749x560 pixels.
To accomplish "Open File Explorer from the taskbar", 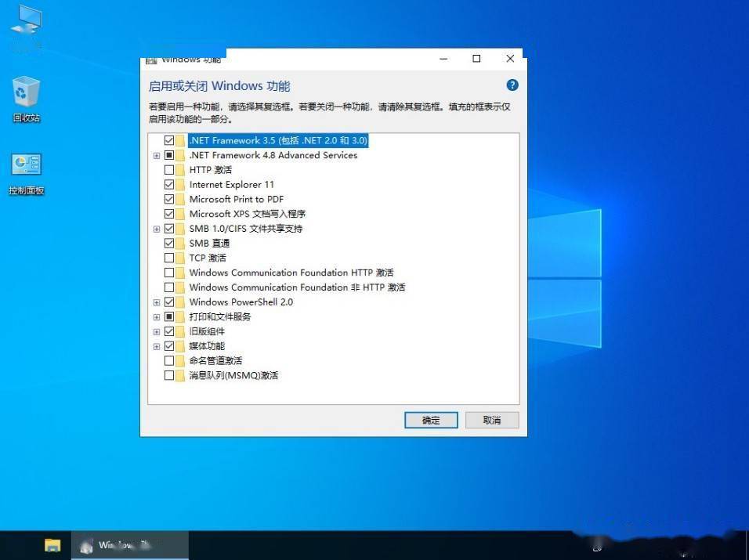I will click(x=52, y=544).
